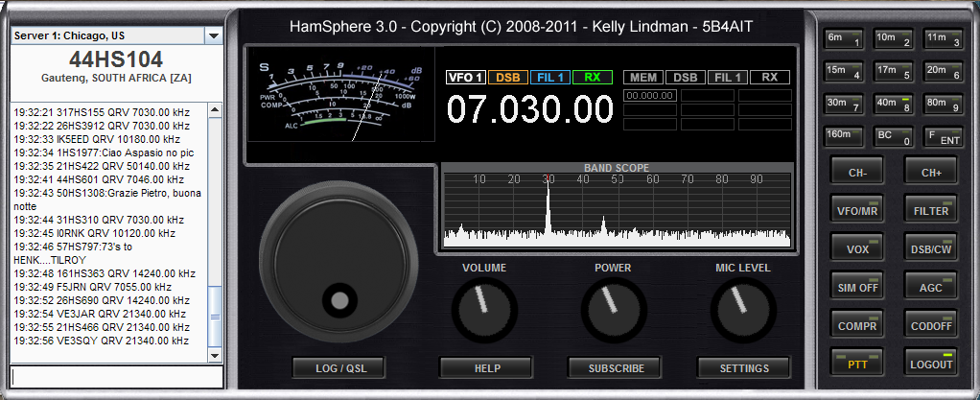Click the chat message input field
Viewport: 980px width, 400px height.
pyautogui.click(x=117, y=377)
